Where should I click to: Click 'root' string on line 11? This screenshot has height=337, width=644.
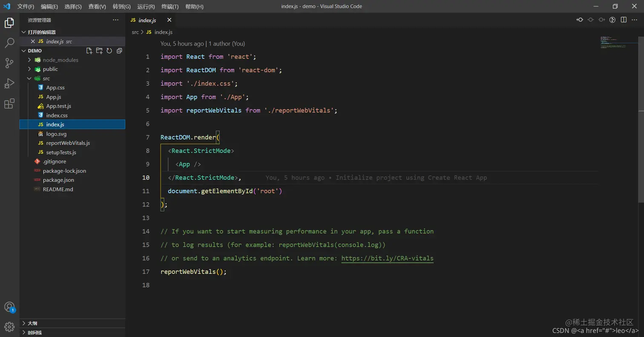coord(267,191)
